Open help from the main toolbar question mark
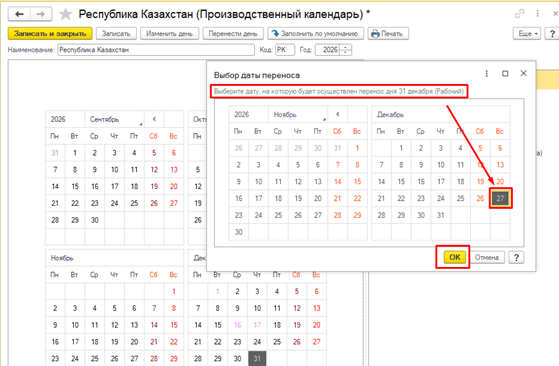 (x=552, y=34)
